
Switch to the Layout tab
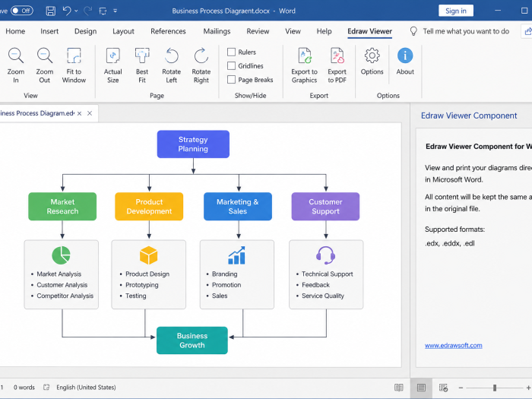click(123, 32)
